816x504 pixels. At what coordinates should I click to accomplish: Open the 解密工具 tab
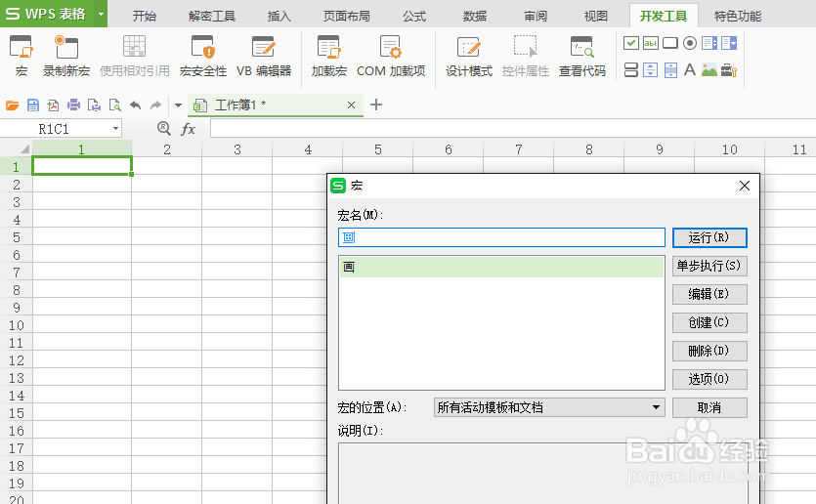pos(212,17)
